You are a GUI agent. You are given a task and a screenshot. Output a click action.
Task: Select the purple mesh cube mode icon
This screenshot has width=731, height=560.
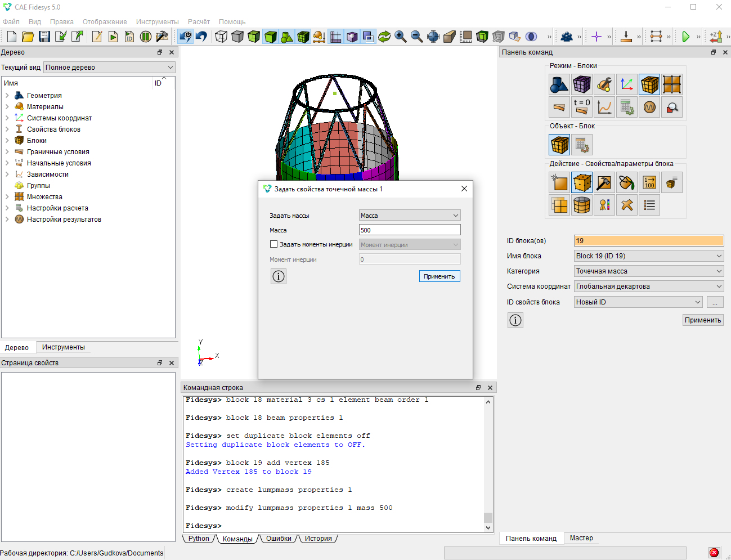[582, 84]
